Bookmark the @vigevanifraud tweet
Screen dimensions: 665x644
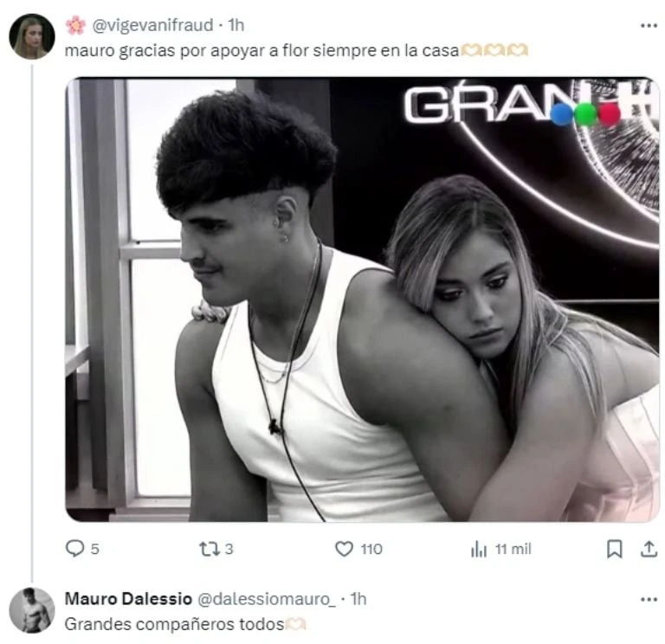(614, 549)
